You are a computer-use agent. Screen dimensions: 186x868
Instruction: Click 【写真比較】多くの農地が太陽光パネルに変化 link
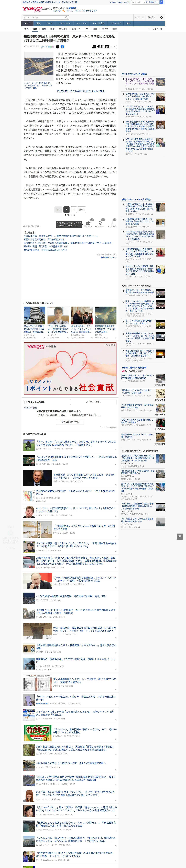pos(81,91)
